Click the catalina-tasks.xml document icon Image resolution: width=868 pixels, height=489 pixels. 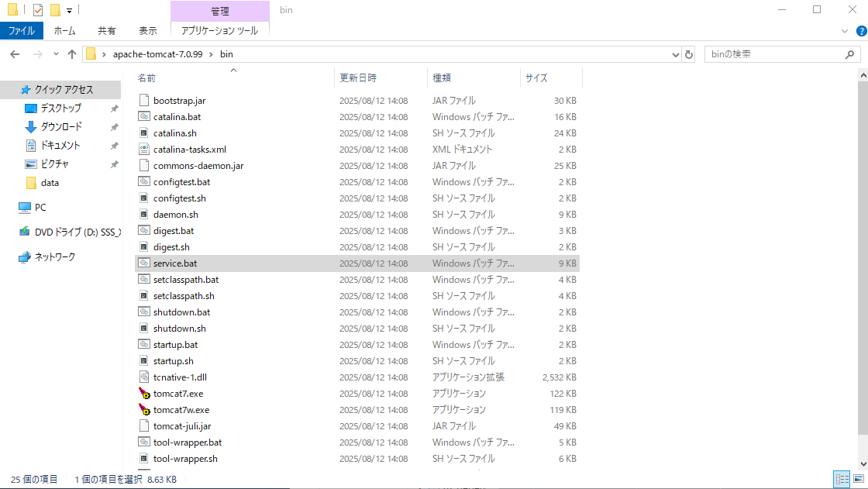tap(144, 149)
